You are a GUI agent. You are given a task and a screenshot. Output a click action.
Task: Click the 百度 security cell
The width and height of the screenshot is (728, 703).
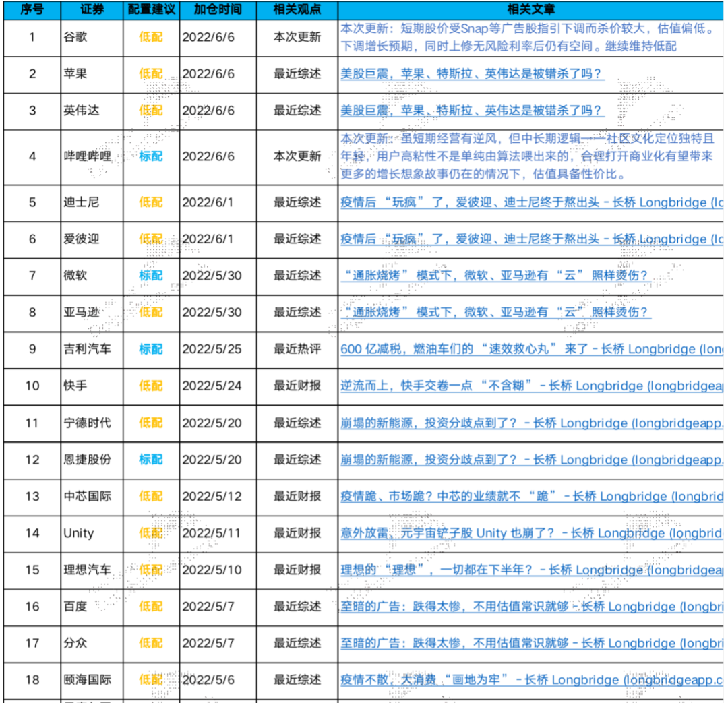pos(92,607)
